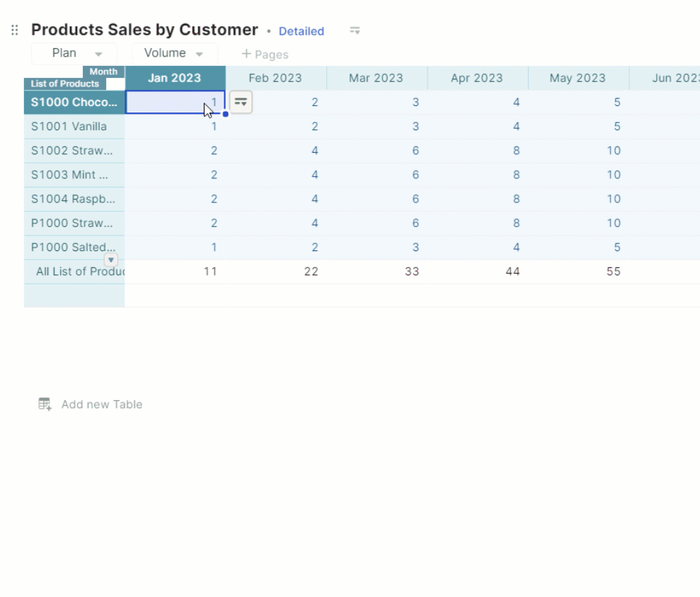
Task: Select the Feb 2023 column header
Action: click(x=276, y=78)
